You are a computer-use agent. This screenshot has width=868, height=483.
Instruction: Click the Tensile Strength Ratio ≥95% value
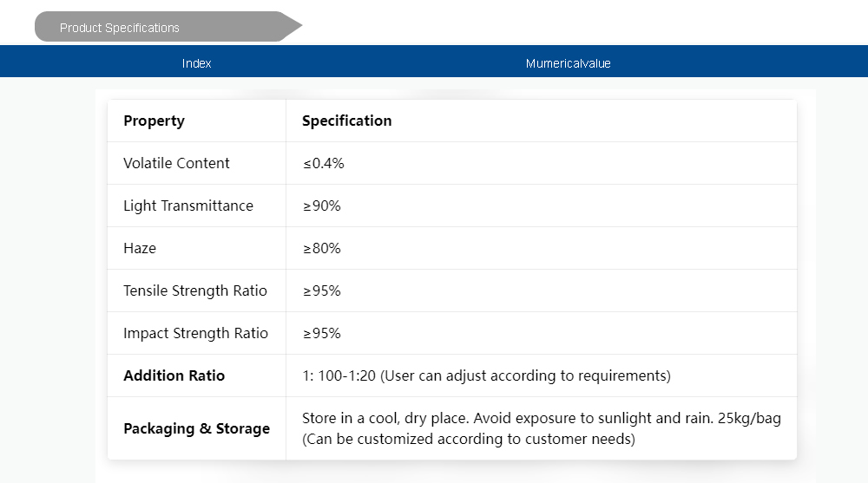(x=321, y=290)
